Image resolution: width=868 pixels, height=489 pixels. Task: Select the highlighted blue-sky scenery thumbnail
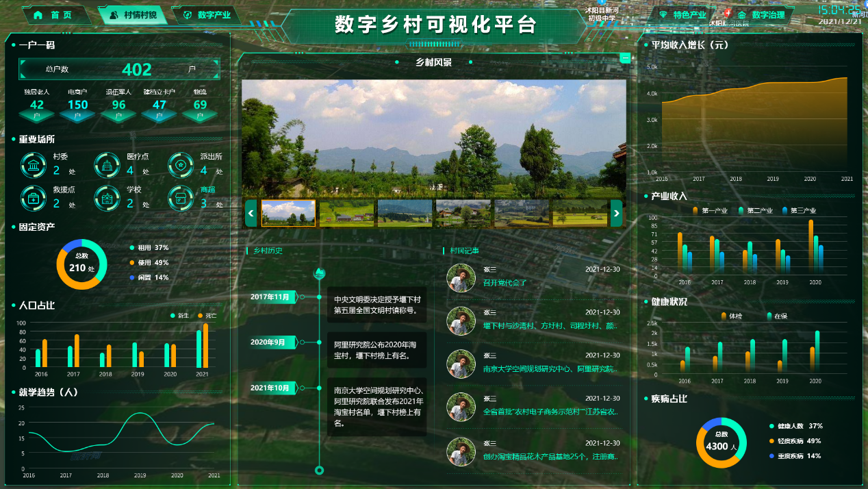tap(288, 213)
